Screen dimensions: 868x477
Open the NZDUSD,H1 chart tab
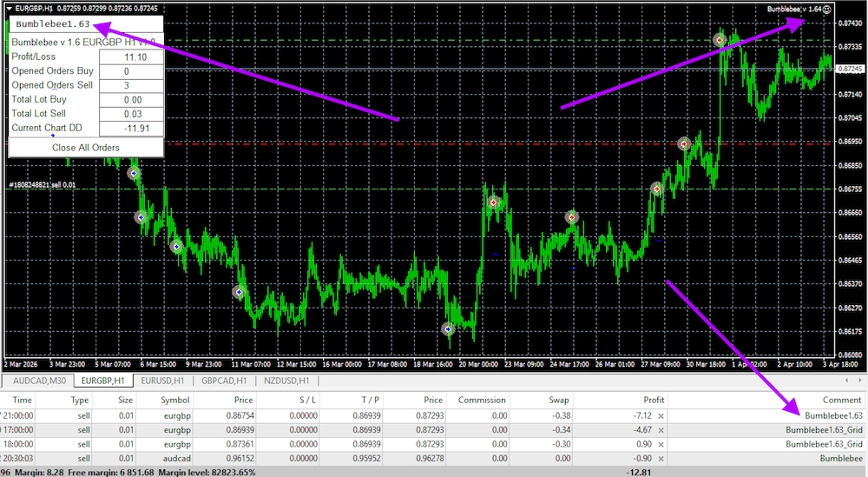tap(286, 381)
